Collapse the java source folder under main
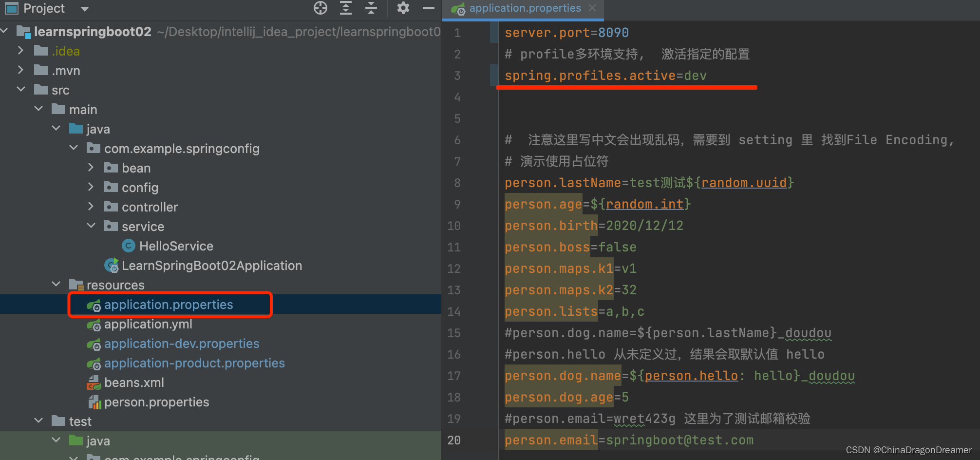 click(x=56, y=128)
